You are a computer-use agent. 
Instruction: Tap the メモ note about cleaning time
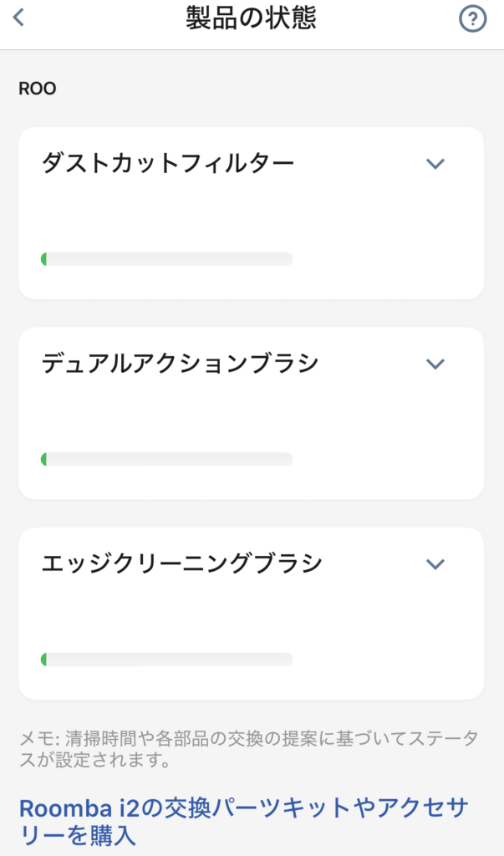[x=248, y=750]
